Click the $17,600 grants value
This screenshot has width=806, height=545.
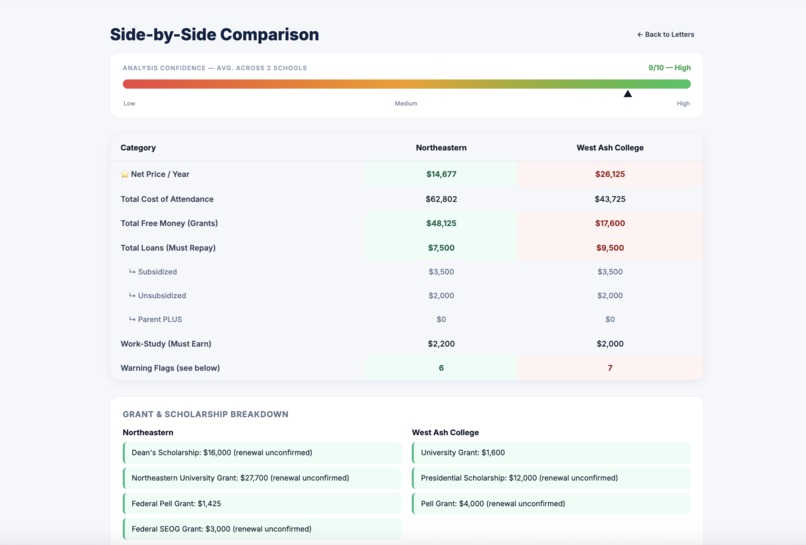pos(610,223)
